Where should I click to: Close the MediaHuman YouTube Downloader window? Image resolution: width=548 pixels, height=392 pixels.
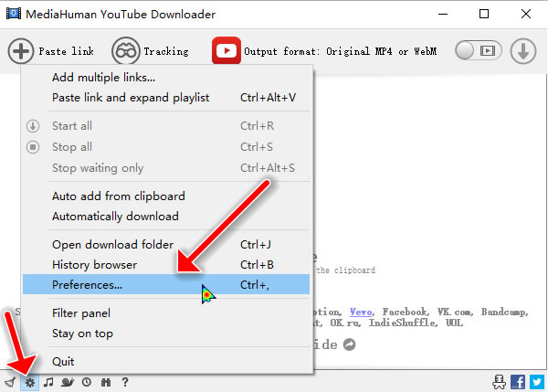click(526, 14)
